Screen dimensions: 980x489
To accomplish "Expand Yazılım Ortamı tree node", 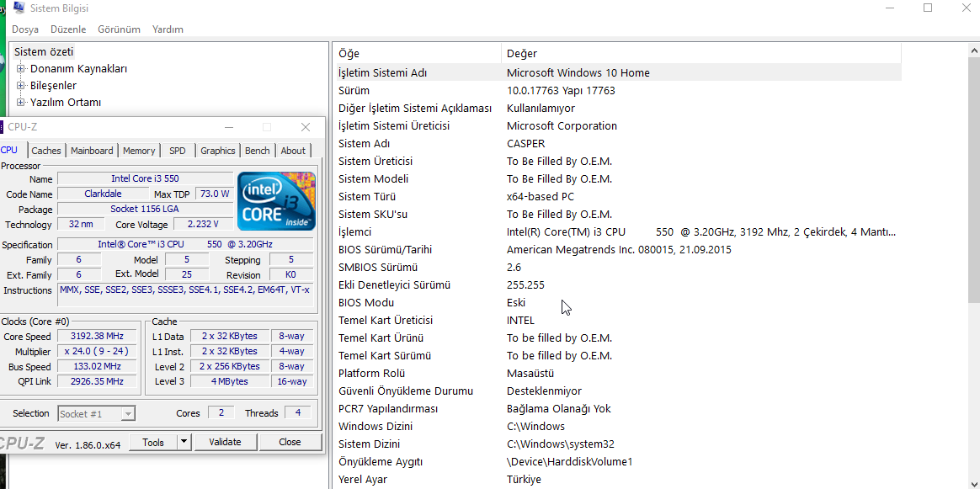I will (20, 103).
